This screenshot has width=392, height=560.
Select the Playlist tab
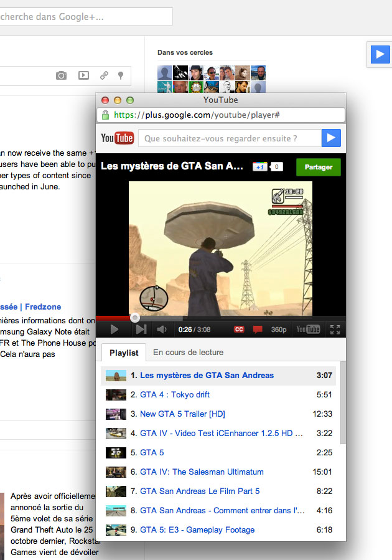(x=124, y=353)
